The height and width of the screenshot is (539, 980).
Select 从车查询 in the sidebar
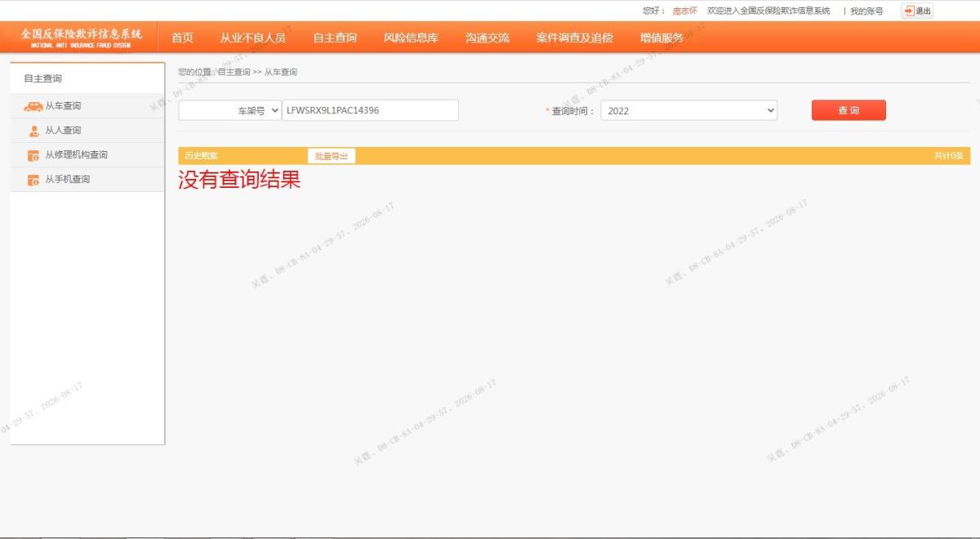click(x=87, y=106)
